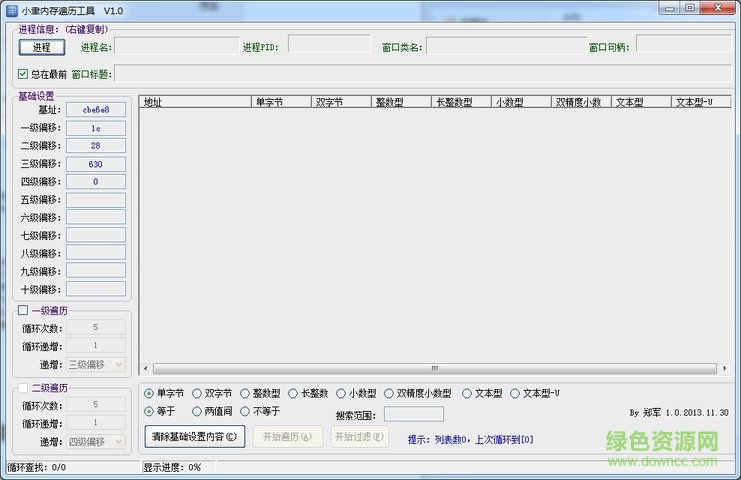Click the 窗口标题 text field

tap(423, 74)
